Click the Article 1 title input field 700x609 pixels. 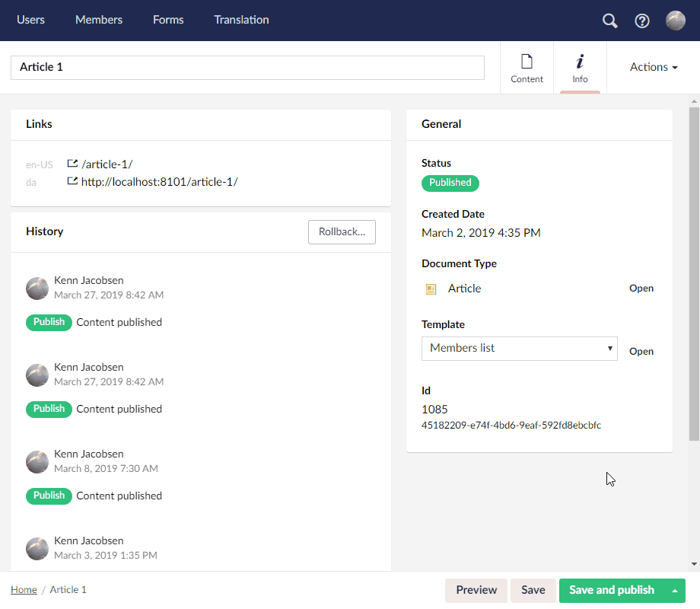coord(247,67)
